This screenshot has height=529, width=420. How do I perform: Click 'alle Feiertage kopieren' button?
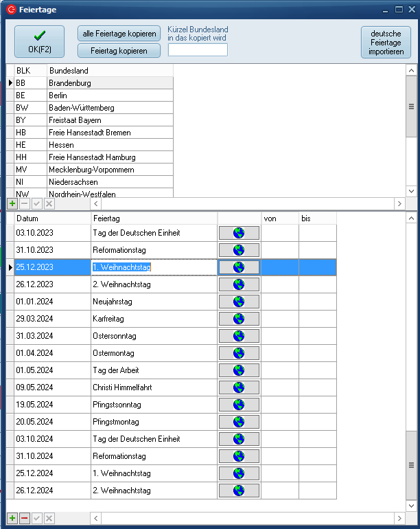tap(119, 34)
